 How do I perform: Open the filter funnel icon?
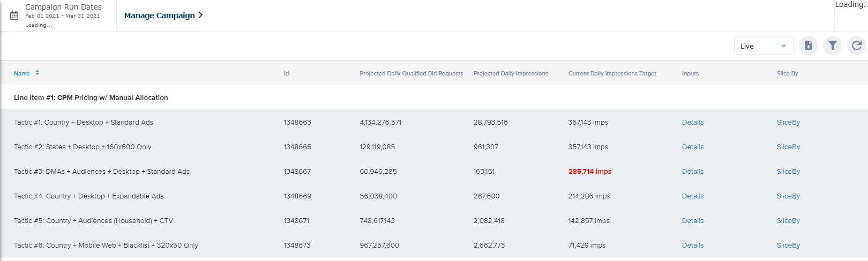click(x=832, y=46)
